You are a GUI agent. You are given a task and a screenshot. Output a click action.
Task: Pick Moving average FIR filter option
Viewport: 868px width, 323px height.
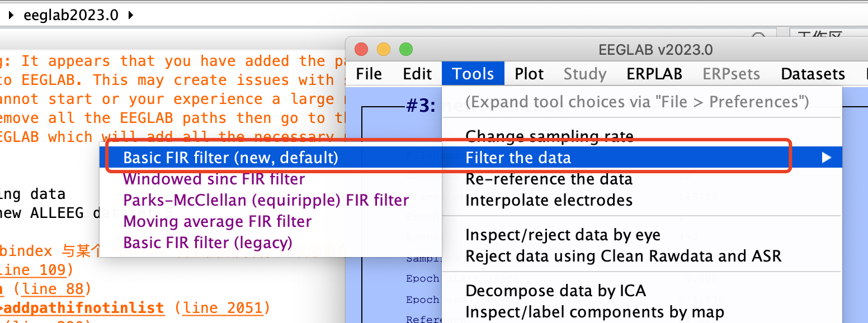[217, 221]
